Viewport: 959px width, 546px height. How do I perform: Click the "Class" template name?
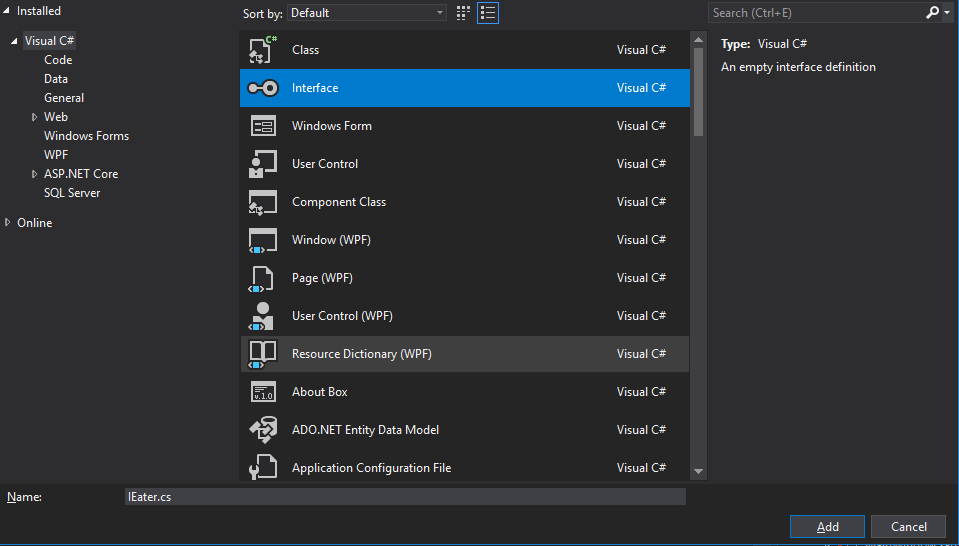pyautogui.click(x=305, y=50)
